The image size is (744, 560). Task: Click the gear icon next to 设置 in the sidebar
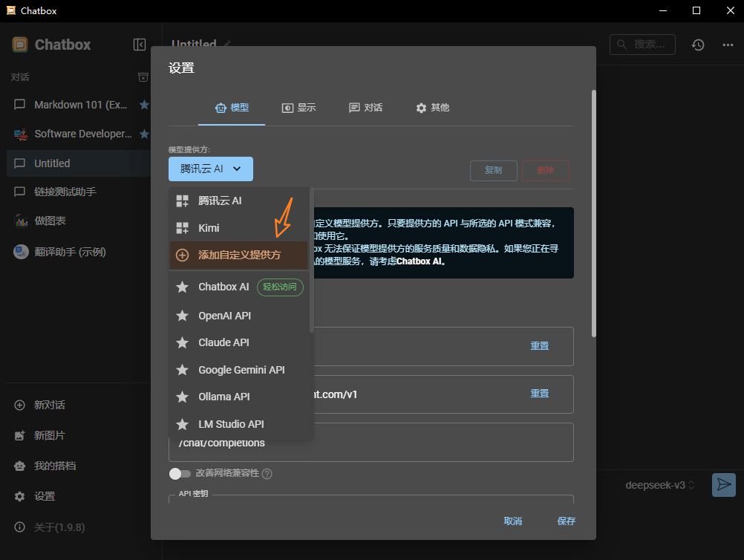pos(19,496)
